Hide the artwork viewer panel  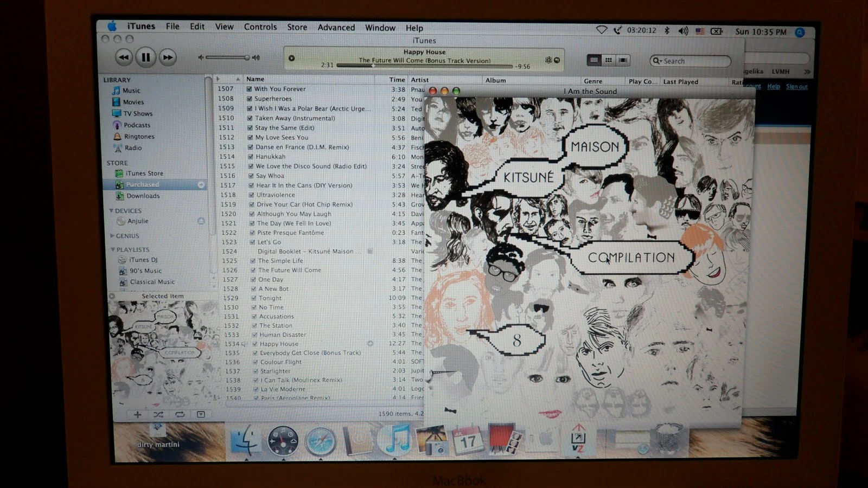pyautogui.click(x=201, y=414)
